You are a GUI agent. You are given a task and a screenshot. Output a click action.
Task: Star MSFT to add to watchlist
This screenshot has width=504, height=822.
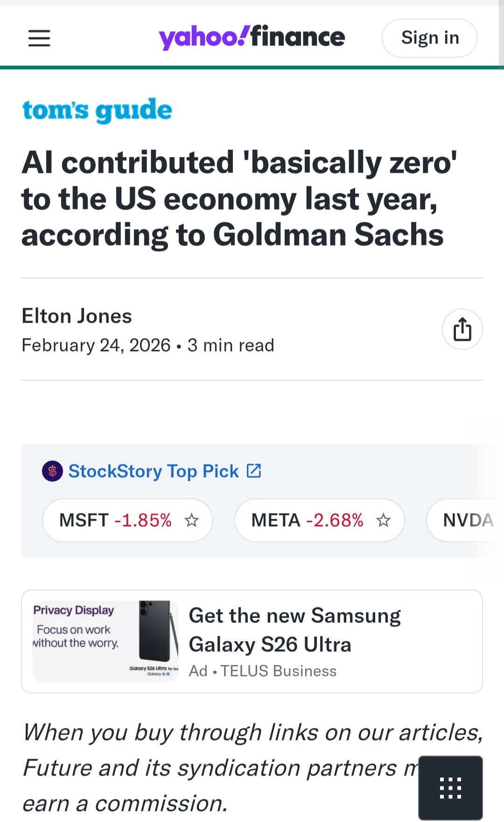191,520
